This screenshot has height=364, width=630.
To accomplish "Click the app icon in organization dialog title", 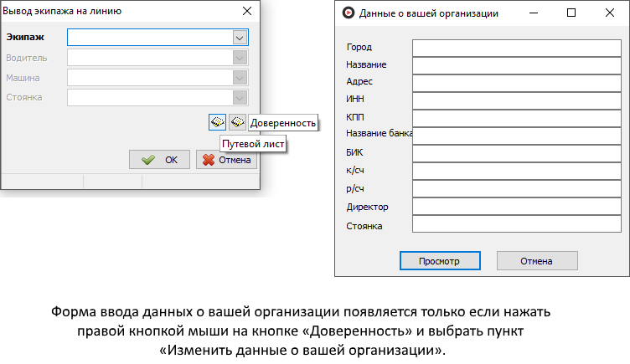I will pyautogui.click(x=348, y=13).
